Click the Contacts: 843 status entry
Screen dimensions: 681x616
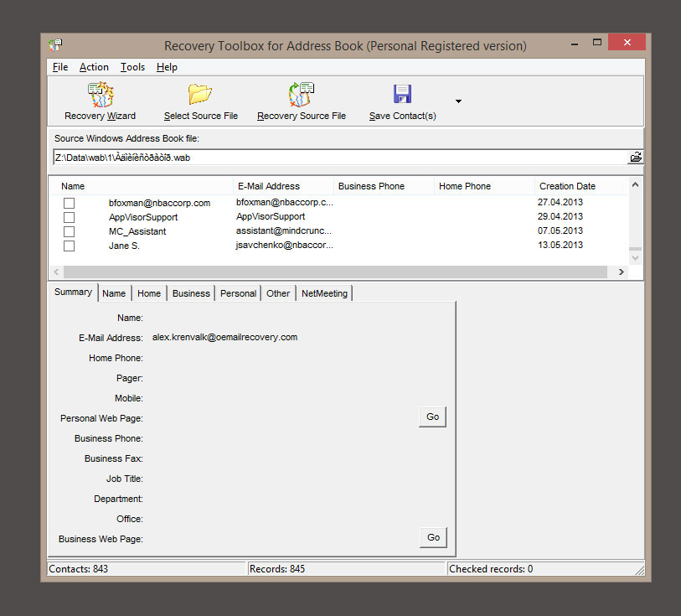pos(147,569)
